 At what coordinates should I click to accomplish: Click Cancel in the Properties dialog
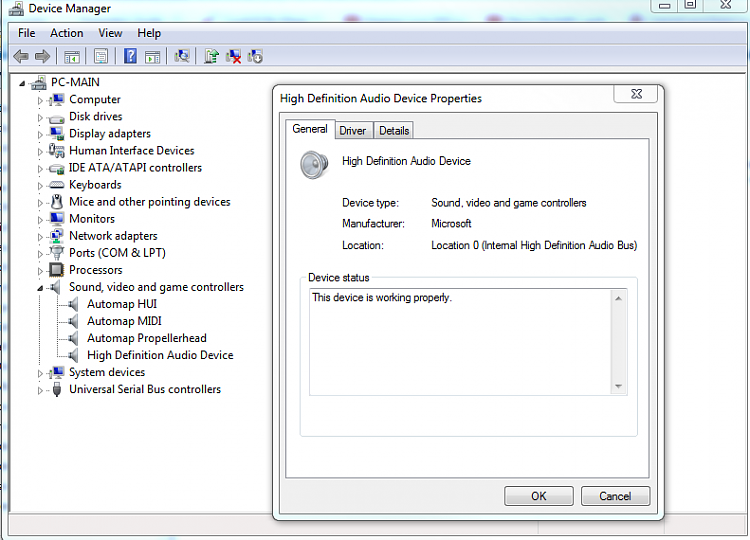(615, 496)
